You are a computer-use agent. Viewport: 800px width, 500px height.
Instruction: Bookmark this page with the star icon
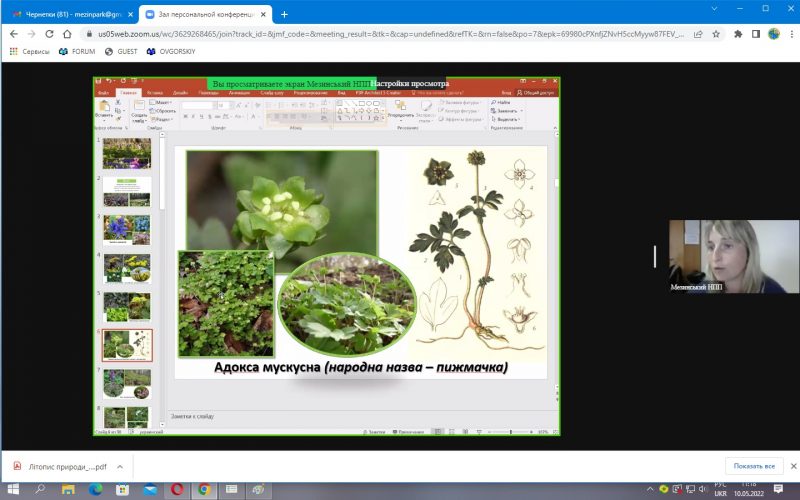(715, 33)
